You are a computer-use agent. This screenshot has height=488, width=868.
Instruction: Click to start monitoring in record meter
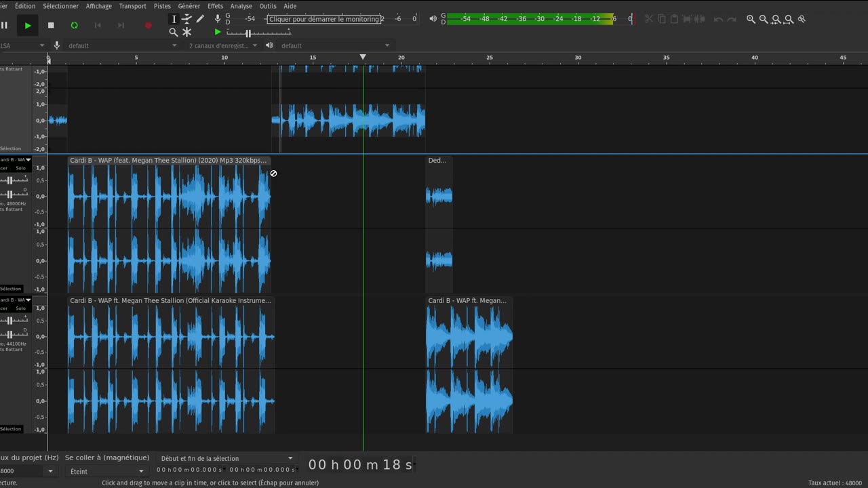[324, 19]
